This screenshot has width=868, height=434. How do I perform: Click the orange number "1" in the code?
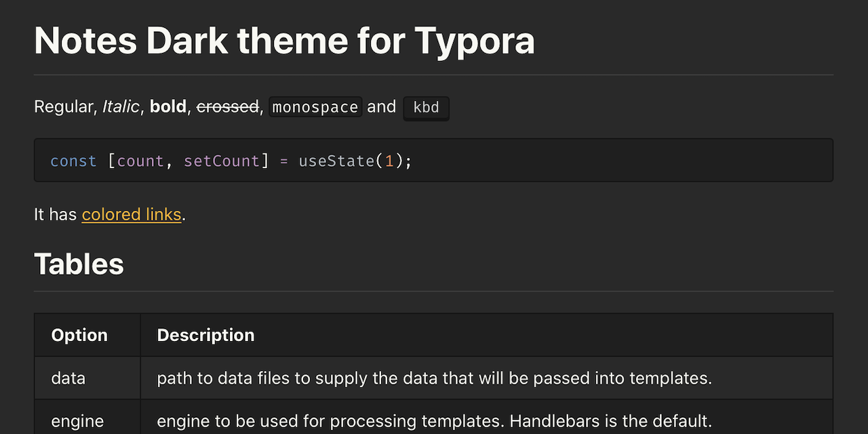(x=389, y=161)
